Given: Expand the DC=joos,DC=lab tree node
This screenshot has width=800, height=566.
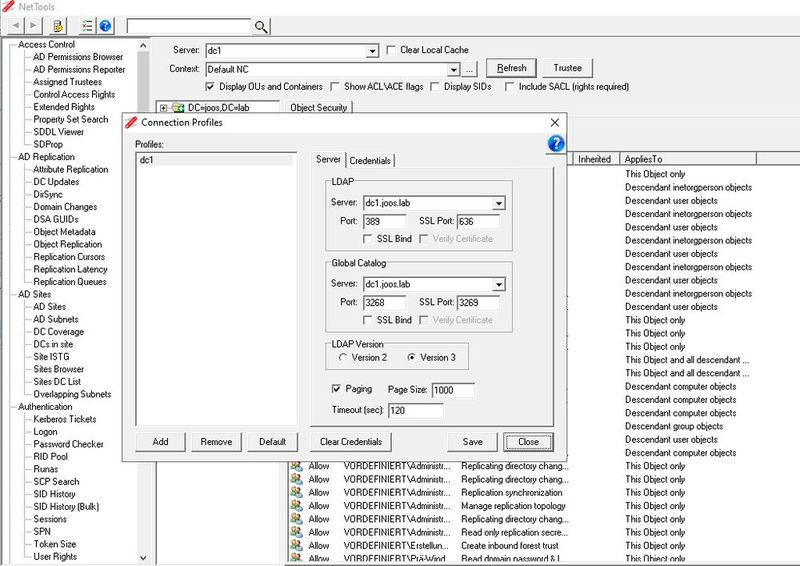Looking at the screenshot, I should pos(163,108).
